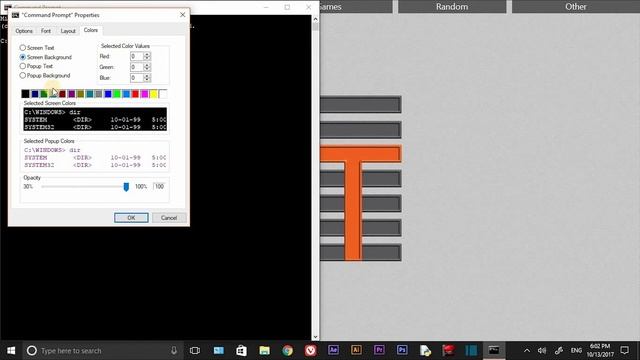
Task: Pick the bright red color swatch
Action: (135, 94)
